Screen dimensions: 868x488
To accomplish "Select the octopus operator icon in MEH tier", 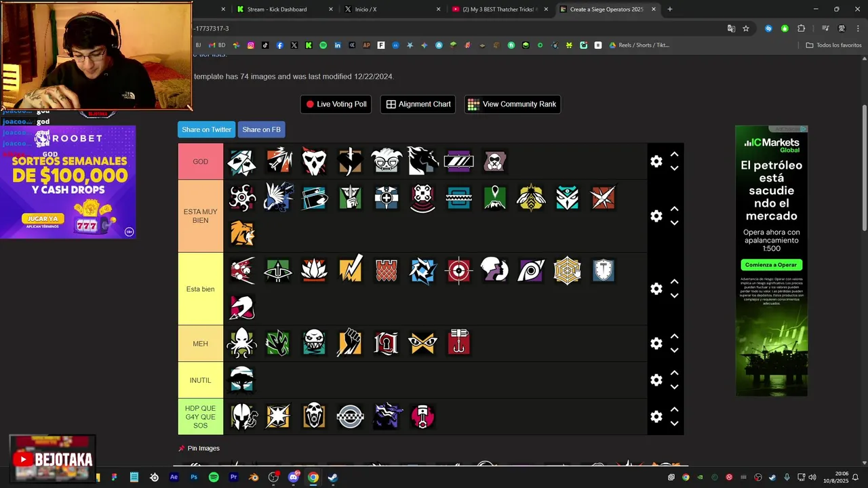I will click(x=242, y=343).
